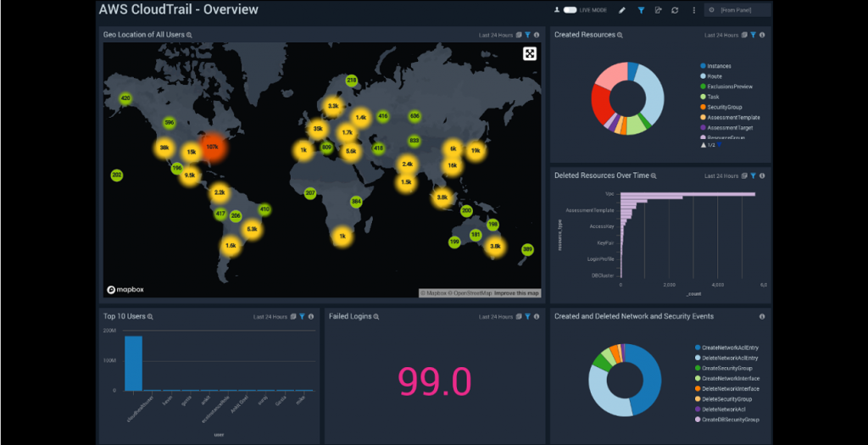The height and width of the screenshot is (445, 868).
Task: Open Geo Location of All Users magnifier search
Action: pyautogui.click(x=189, y=35)
